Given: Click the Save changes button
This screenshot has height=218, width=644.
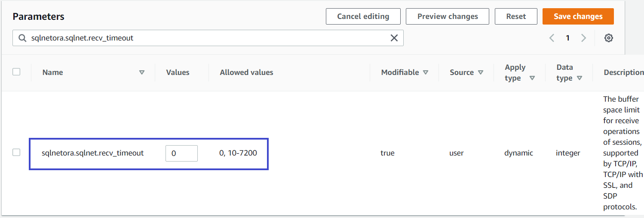Looking at the screenshot, I should pos(578,16).
